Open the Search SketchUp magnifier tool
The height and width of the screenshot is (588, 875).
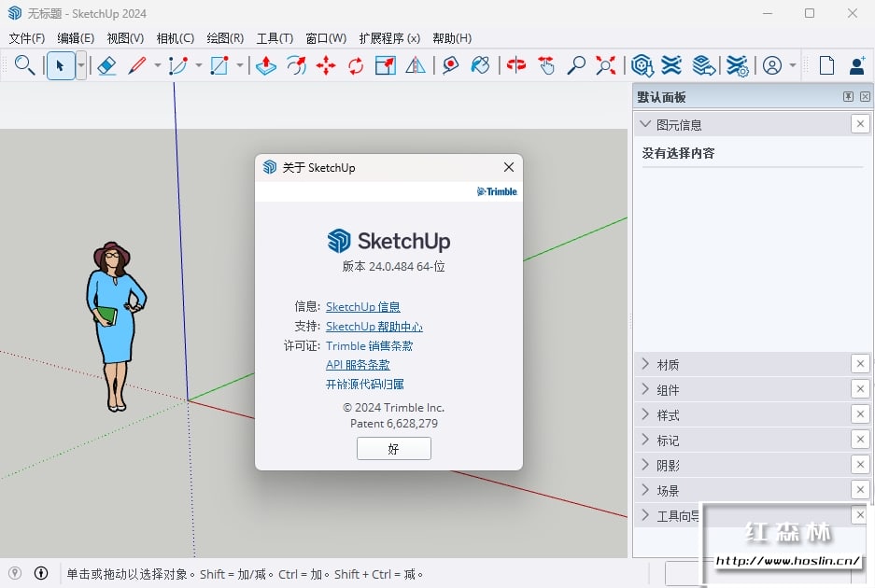[x=24, y=65]
